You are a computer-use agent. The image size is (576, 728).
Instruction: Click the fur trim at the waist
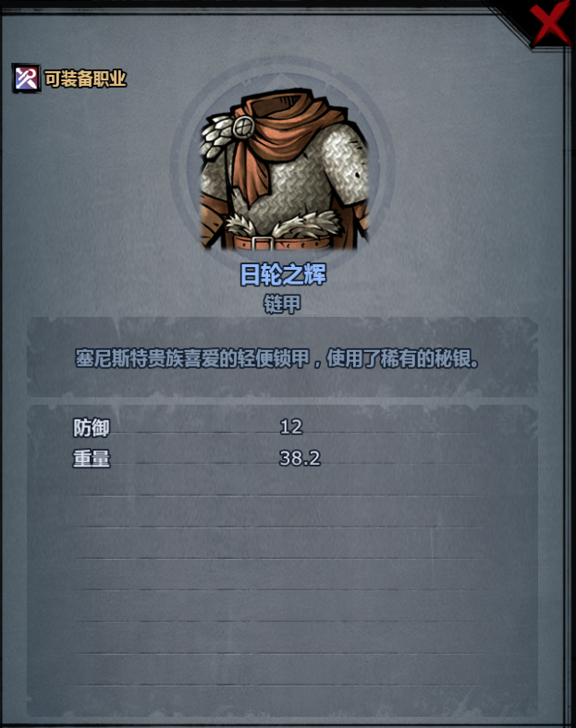point(284,224)
